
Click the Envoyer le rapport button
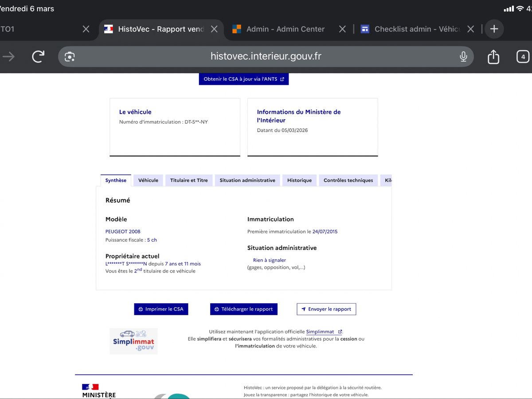pyautogui.click(x=326, y=309)
